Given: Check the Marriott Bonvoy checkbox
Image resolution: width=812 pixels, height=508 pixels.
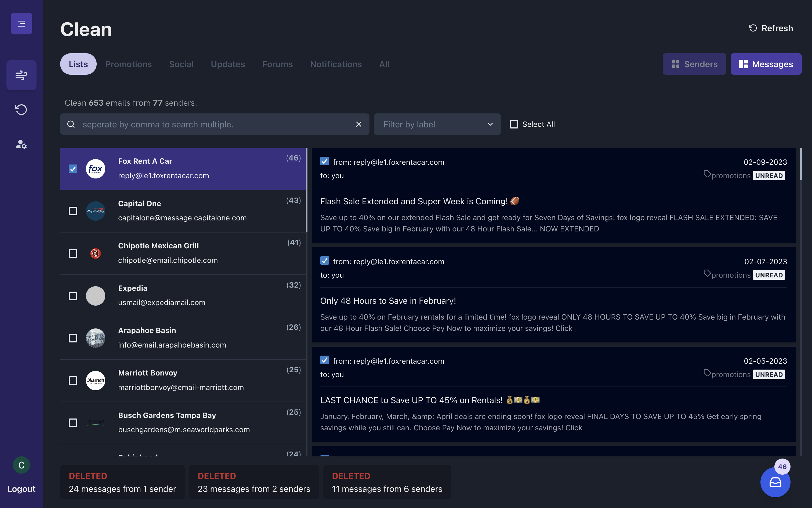Looking at the screenshot, I should point(73,380).
